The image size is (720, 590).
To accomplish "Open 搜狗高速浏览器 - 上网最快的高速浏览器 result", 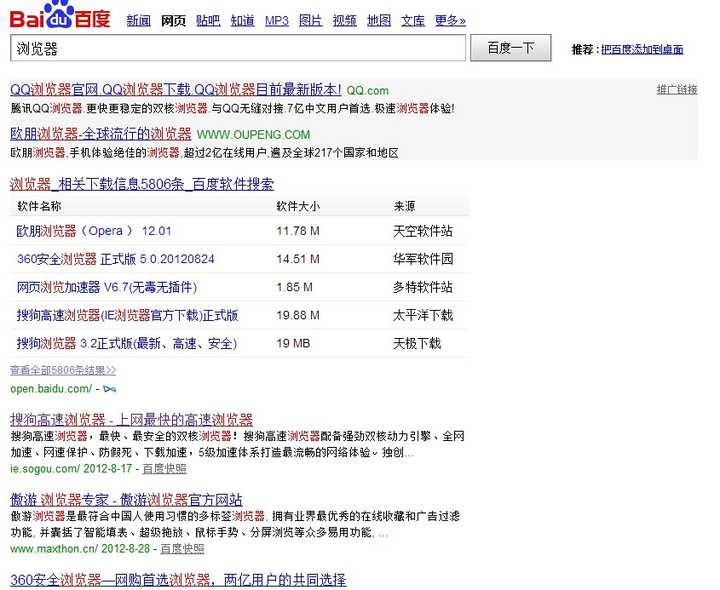I will tap(131, 420).
